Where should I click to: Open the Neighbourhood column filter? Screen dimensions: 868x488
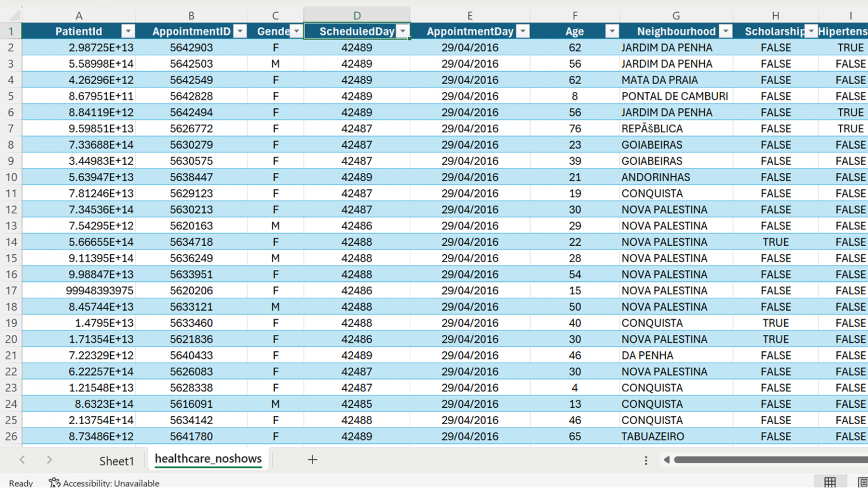point(726,31)
